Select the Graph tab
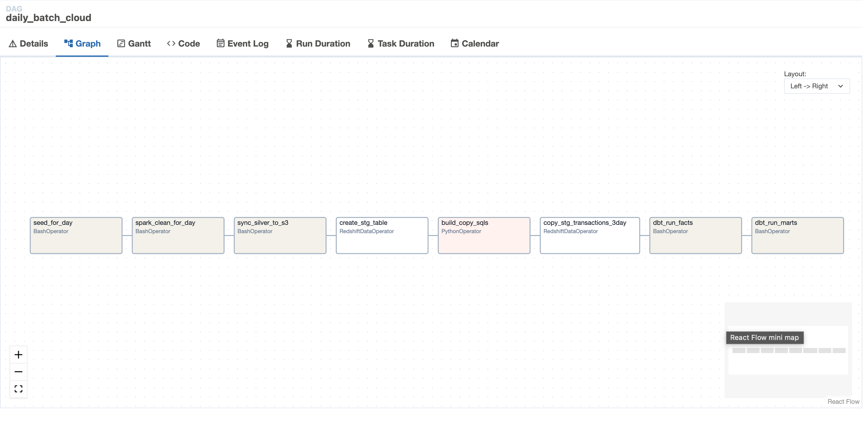Viewport: 868px width, 421px height. pos(82,43)
